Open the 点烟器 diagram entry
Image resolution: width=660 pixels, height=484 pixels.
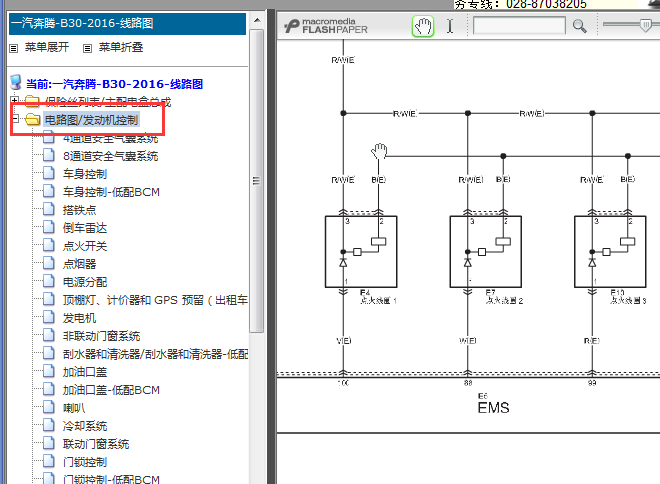pyautogui.click(x=79, y=264)
